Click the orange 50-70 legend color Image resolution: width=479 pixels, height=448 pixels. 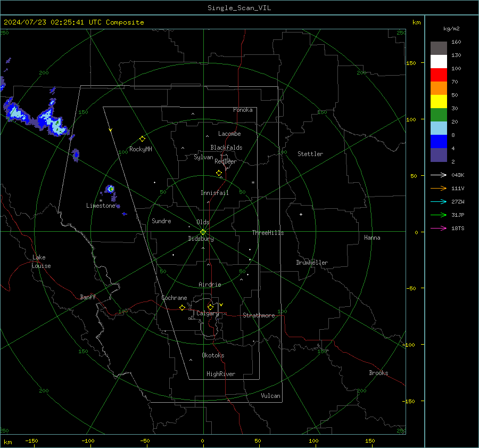[439, 88]
